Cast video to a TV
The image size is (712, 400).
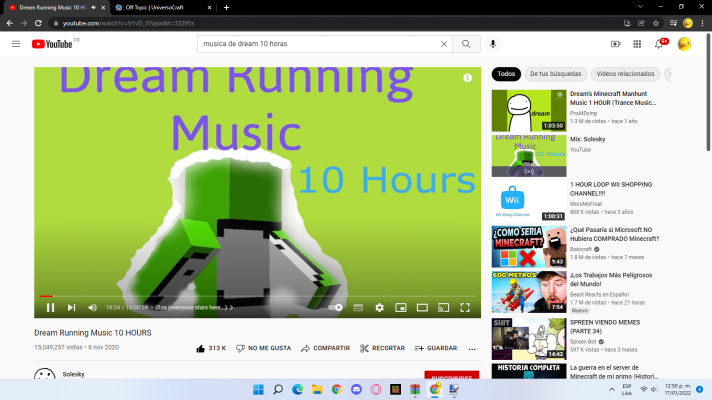444,307
